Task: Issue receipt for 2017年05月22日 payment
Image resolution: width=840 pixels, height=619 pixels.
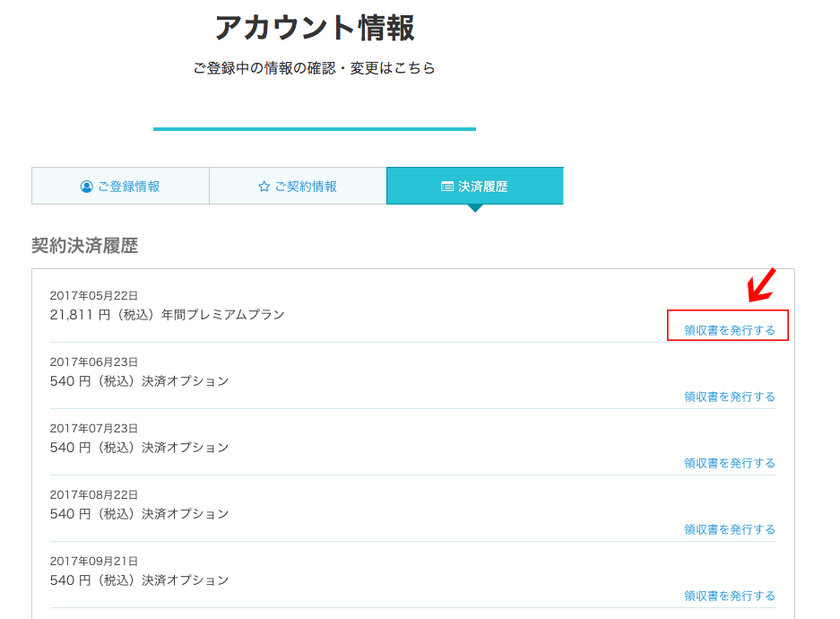Action: 729,330
